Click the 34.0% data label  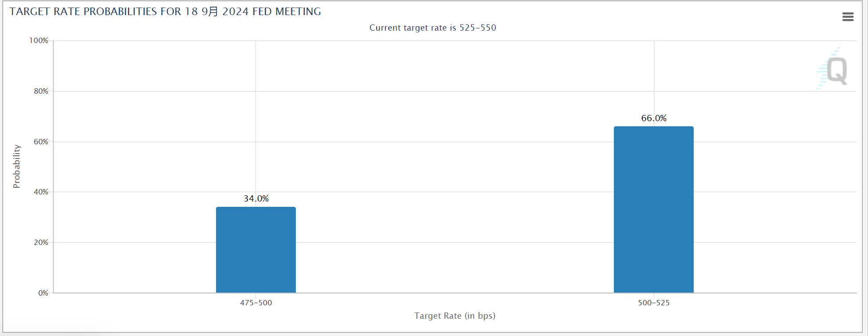point(256,198)
